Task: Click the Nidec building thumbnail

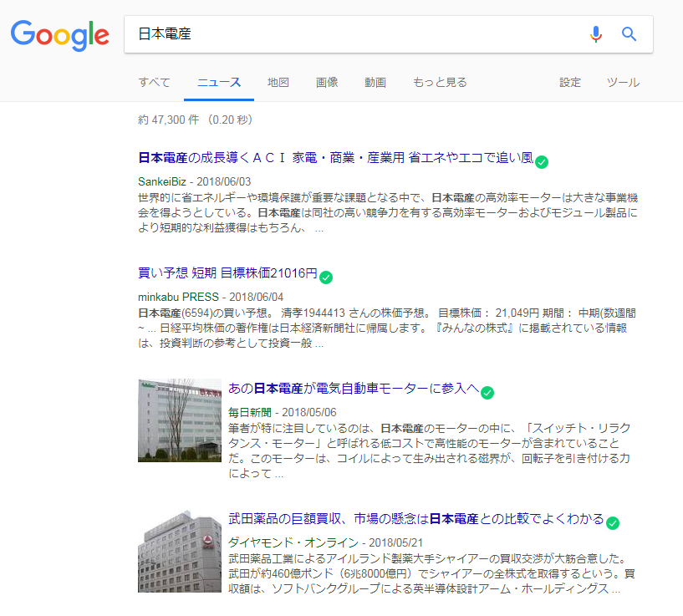Action: point(180,420)
